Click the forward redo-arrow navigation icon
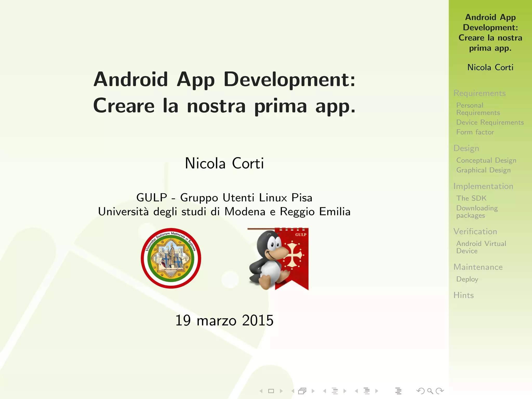Image resolution: width=532 pixels, height=399 pixels. [440, 391]
